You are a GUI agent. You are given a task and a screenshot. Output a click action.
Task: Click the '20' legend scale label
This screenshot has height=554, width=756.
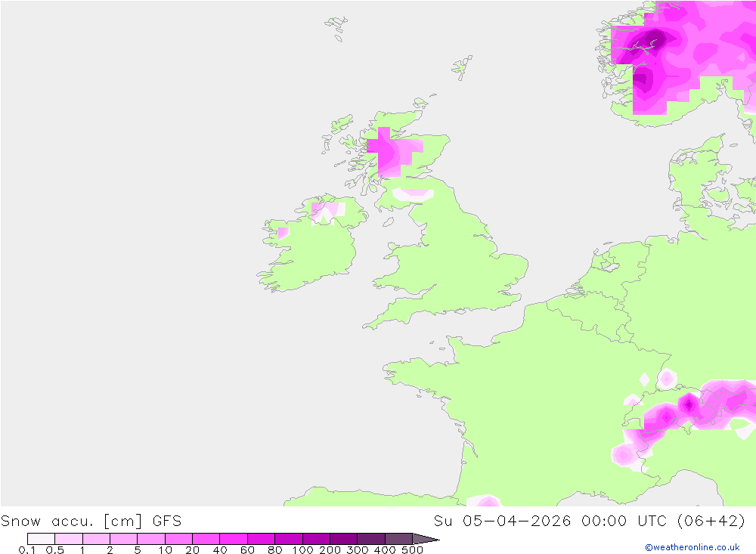(x=192, y=549)
